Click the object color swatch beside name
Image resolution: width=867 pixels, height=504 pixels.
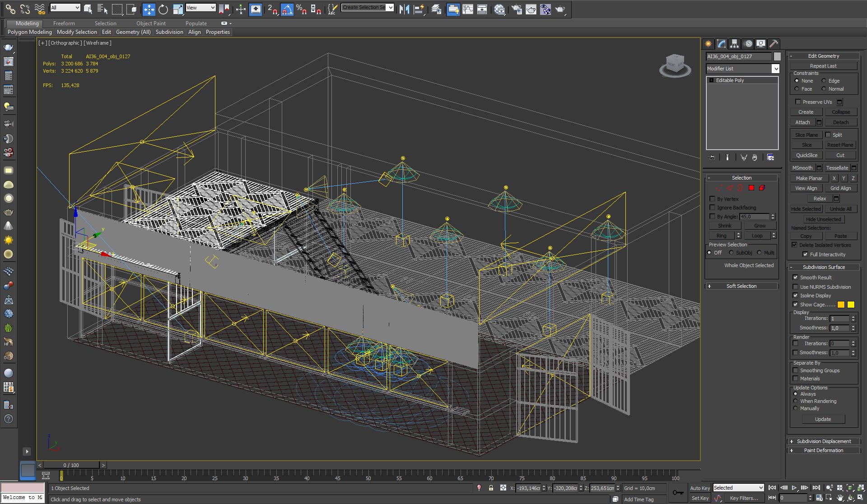(777, 56)
